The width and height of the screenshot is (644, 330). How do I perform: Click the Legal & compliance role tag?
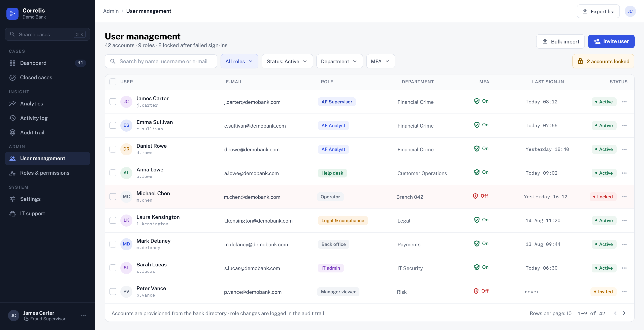pyautogui.click(x=343, y=221)
